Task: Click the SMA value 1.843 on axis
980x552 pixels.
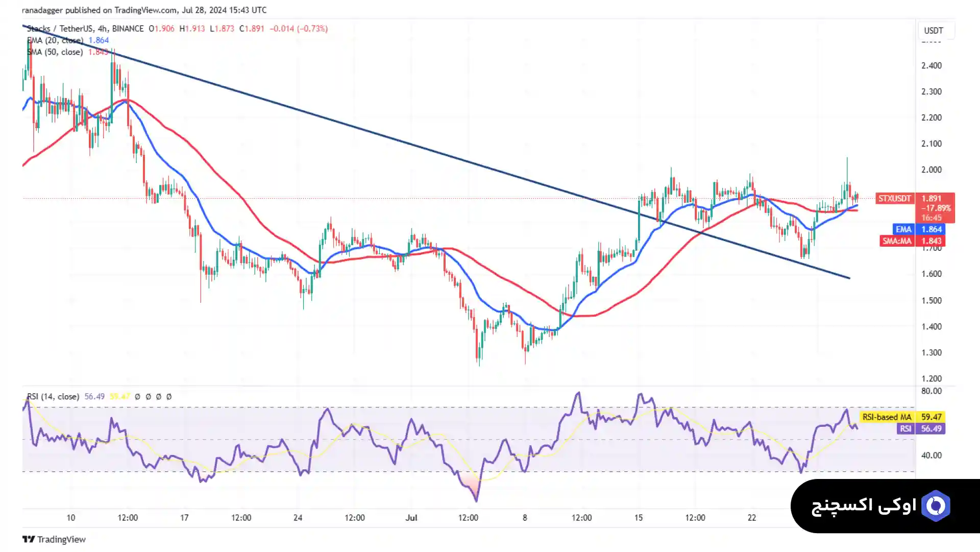Action: [932, 241]
